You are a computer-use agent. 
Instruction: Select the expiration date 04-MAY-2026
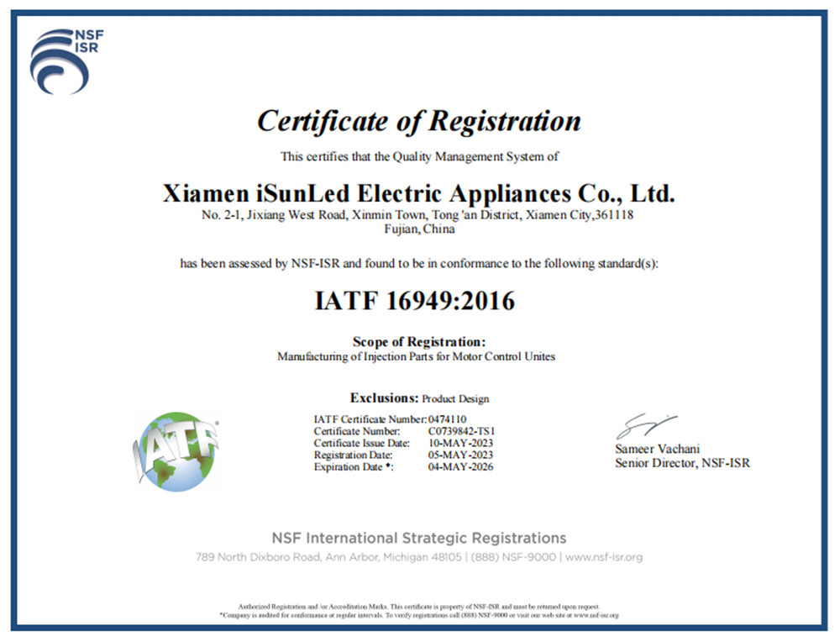click(460, 466)
